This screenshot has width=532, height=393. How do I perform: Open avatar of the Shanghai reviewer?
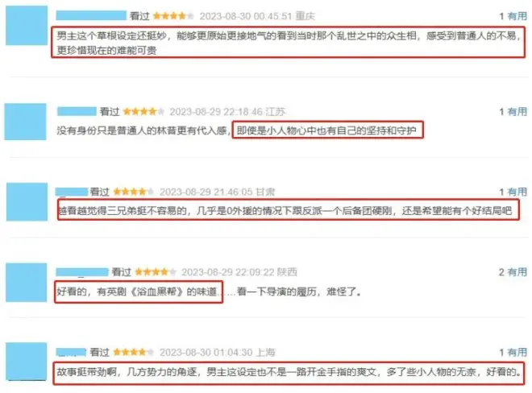point(27,362)
